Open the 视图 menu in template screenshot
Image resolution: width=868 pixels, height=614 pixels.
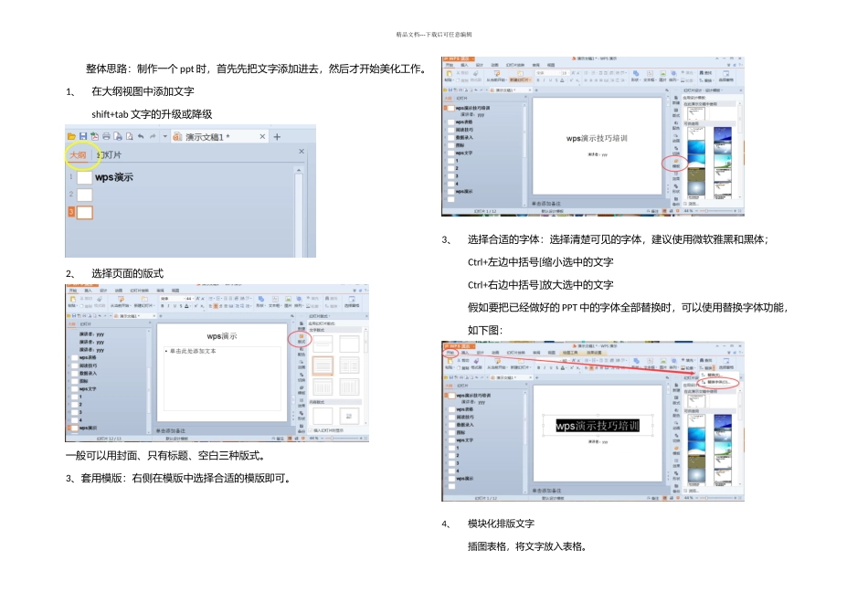[551, 65]
